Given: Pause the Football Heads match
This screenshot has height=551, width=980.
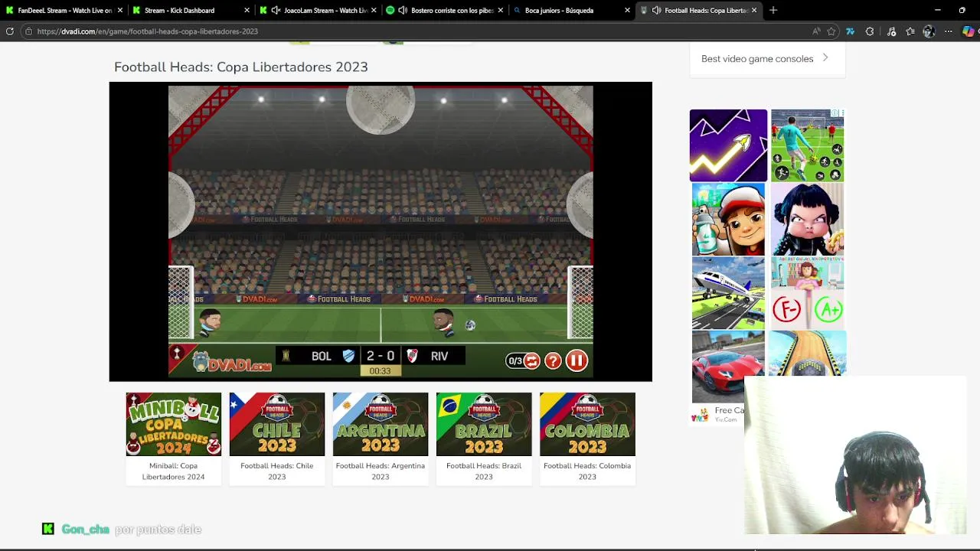Looking at the screenshot, I should pyautogui.click(x=577, y=360).
